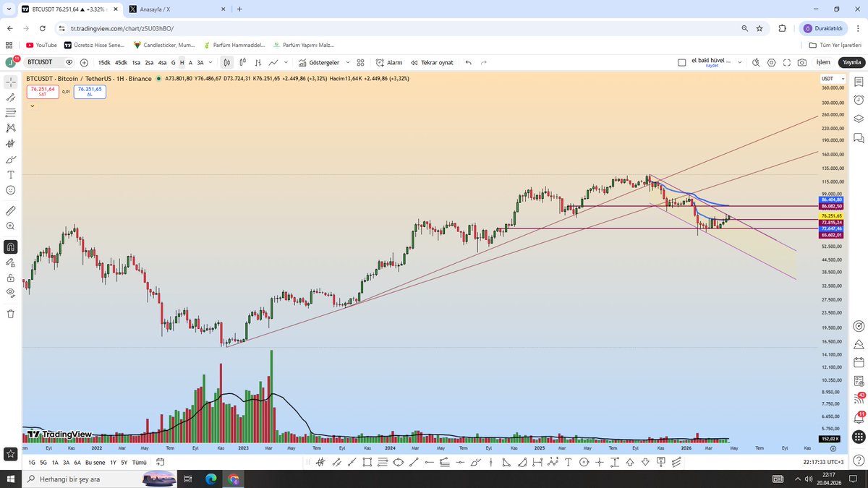Collapse the indicator legend chevron
Screen dimensions: 868x488
click(33, 106)
